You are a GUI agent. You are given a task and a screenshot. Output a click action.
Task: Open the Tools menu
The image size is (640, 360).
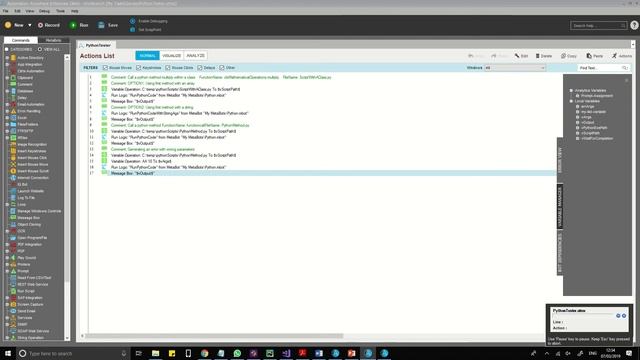tap(60, 11)
